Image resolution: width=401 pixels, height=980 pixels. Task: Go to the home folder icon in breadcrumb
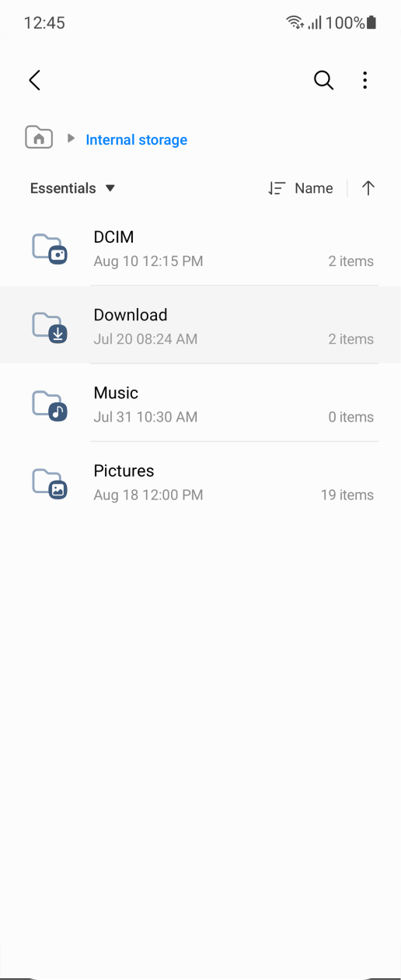[39, 138]
